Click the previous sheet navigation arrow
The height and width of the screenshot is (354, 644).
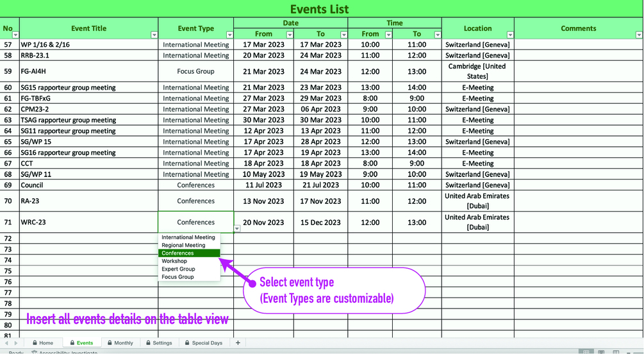click(6, 343)
